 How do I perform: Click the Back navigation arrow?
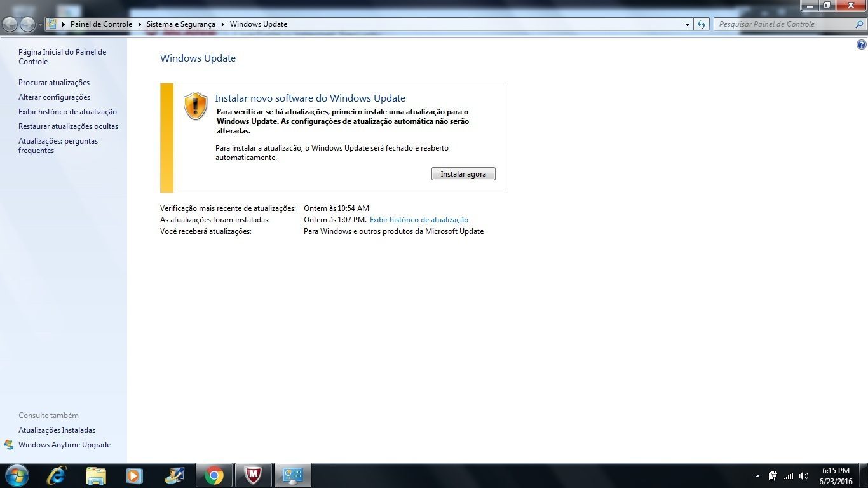(x=10, y=25)
